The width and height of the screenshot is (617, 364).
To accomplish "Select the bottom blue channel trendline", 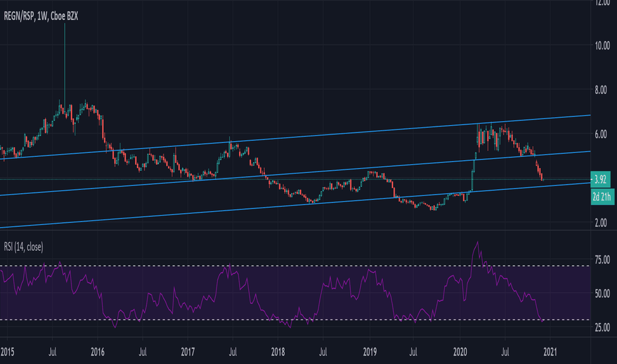I will pos(295,205).
